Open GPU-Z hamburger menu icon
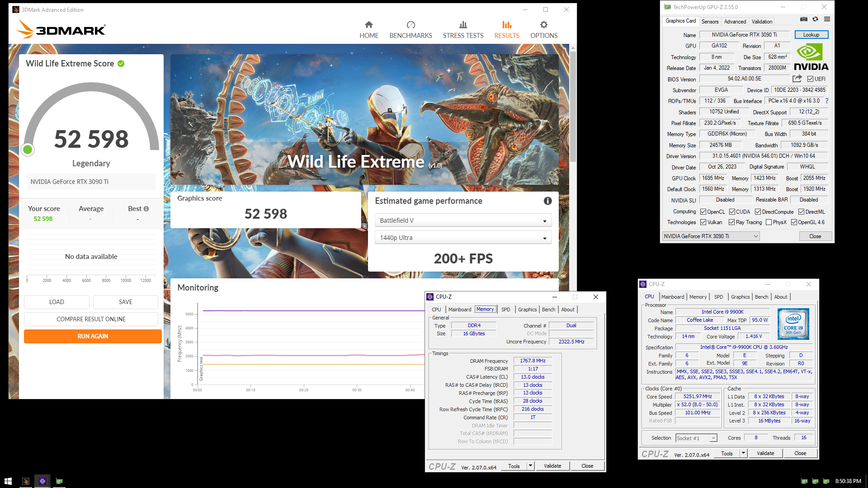 tap(827, 19)
